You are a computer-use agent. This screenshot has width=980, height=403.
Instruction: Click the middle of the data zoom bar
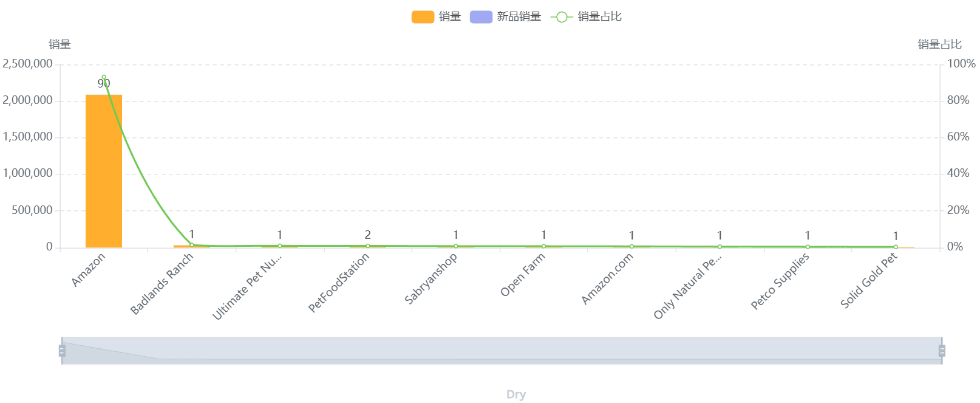click(x=502, y=351)
